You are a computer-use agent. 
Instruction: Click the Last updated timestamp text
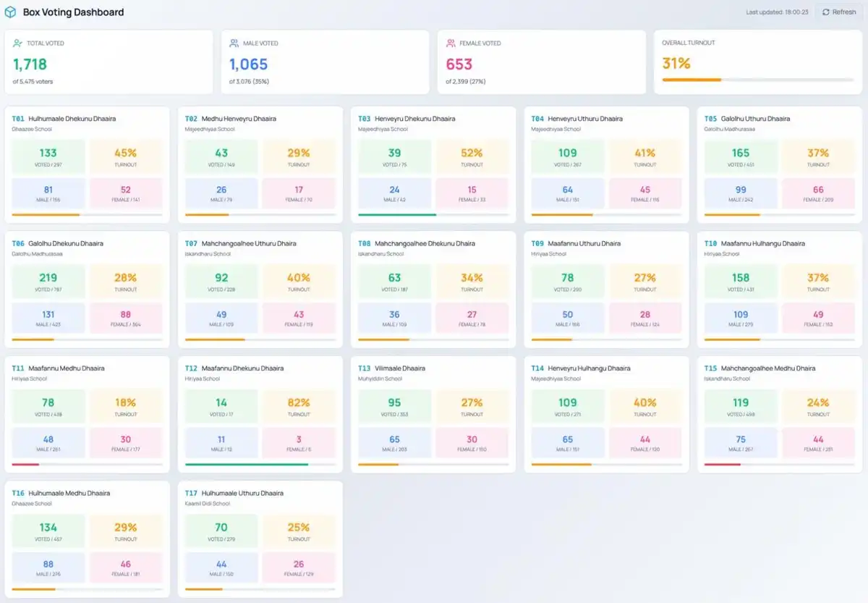[x=777, y=12]
